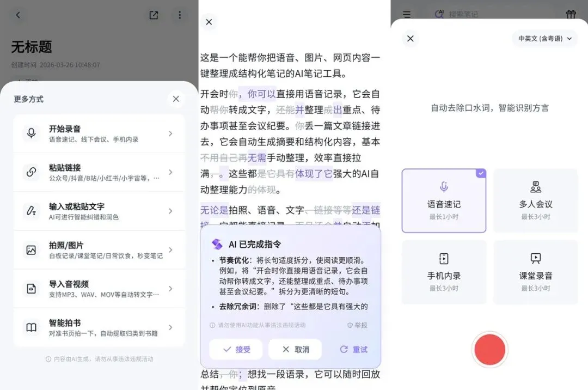
Task: Select the 课堂录音 recording mode
Action: coord(536,272)
